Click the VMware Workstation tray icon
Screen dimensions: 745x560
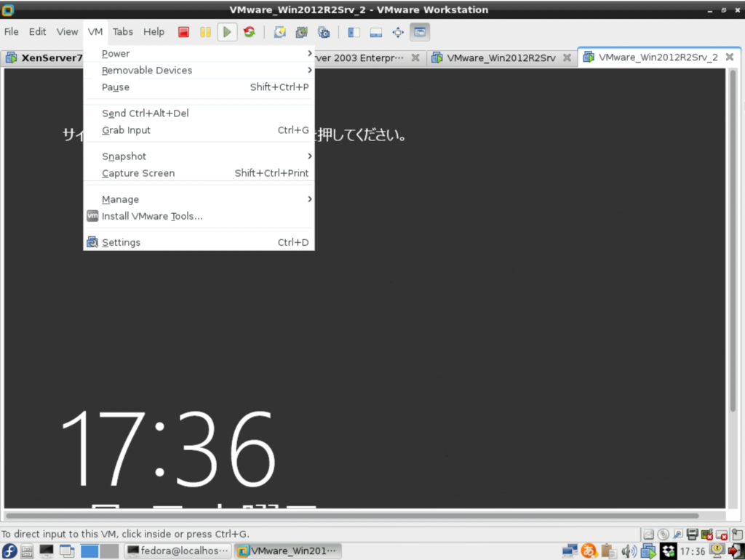(x=648, y=551)
